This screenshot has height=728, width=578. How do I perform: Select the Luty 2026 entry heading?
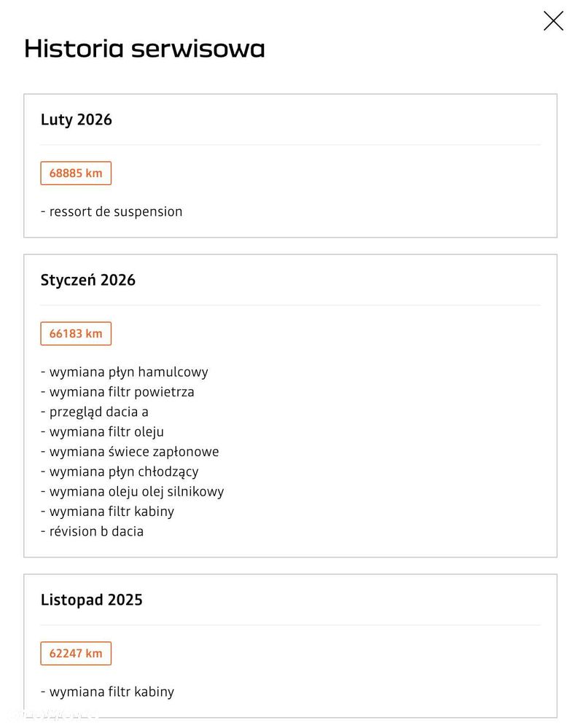coord(76,120)
